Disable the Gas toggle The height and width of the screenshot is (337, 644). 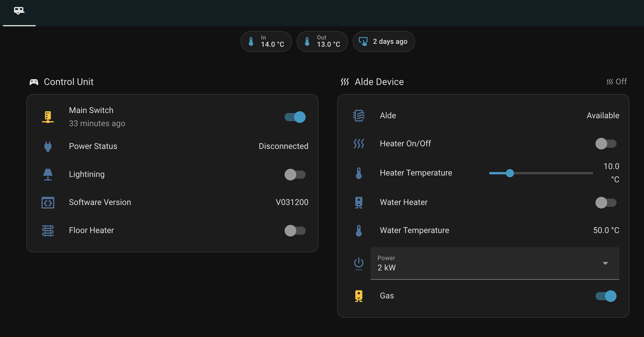(x=606, y=296)
